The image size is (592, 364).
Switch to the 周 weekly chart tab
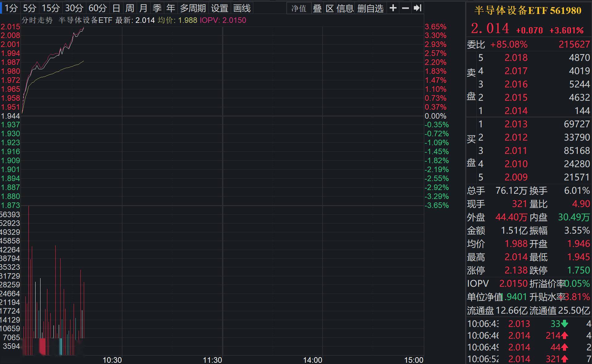pyautogui.click(x=130, y=8)
